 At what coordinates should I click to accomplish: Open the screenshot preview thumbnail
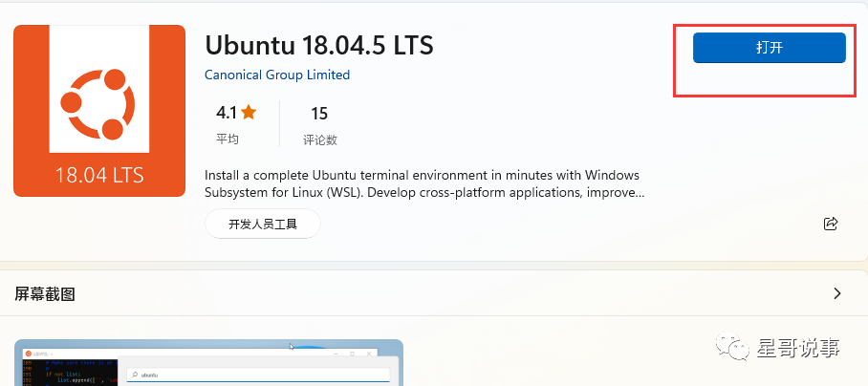[x=208, y=362]
